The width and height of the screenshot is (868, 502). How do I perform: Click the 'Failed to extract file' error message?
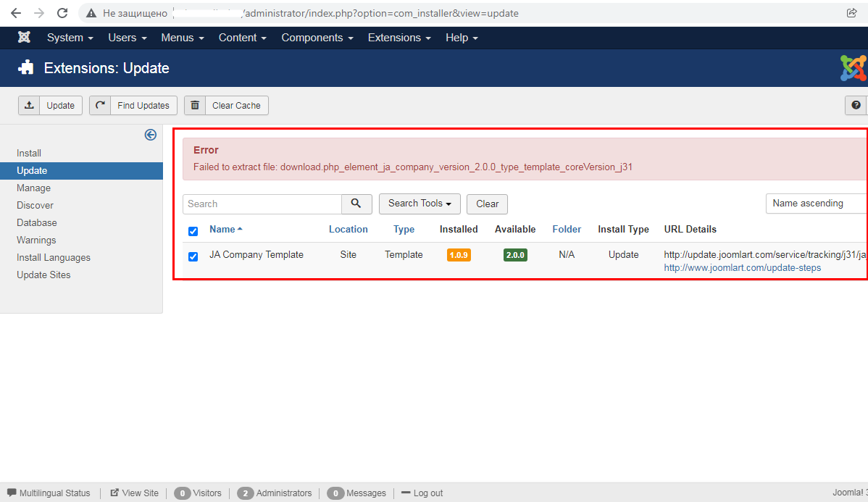tap(413, 167)
